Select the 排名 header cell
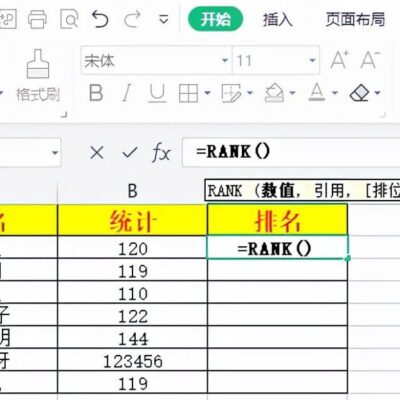 [x=277, y=220]
